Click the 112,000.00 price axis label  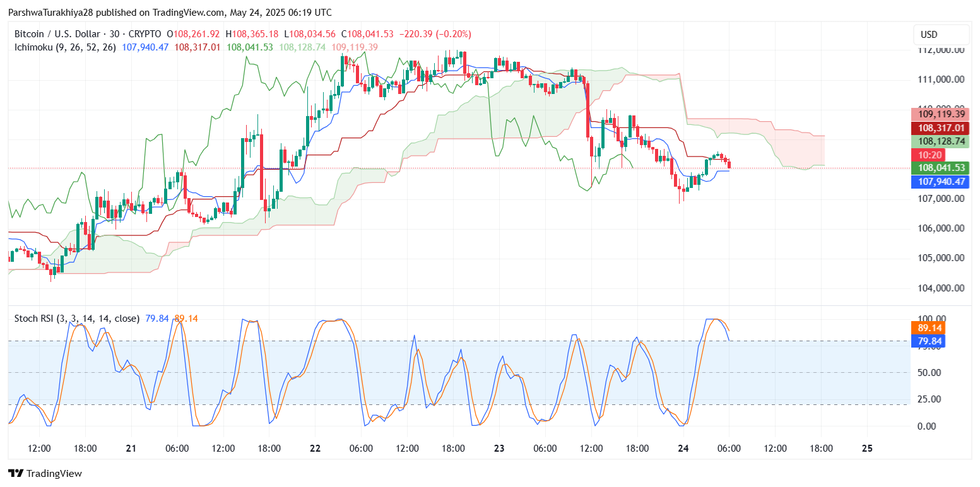point(941,50)
